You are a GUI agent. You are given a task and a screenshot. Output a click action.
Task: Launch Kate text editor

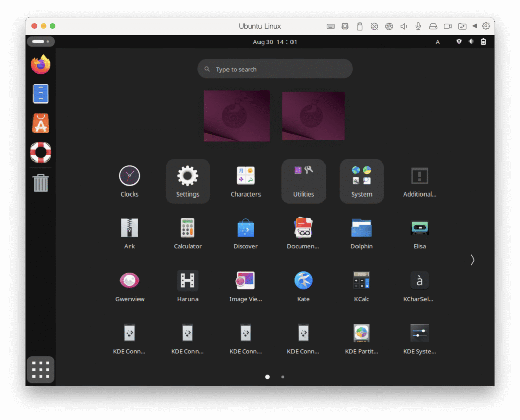coord(303,286)
